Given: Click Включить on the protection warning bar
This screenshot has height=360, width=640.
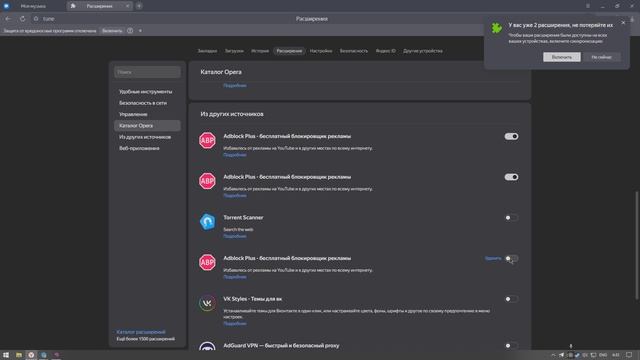Looking at the screenshot, I should click(112, 31).
